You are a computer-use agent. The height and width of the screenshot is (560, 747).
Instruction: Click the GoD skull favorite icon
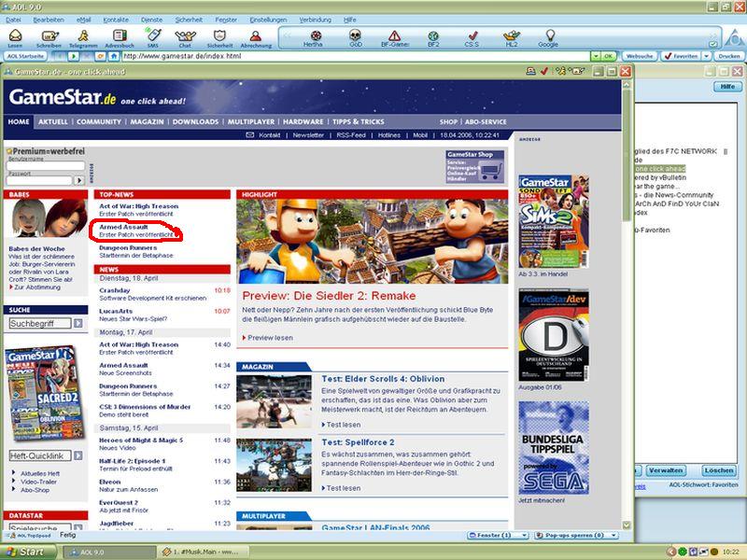click(356, 38)
